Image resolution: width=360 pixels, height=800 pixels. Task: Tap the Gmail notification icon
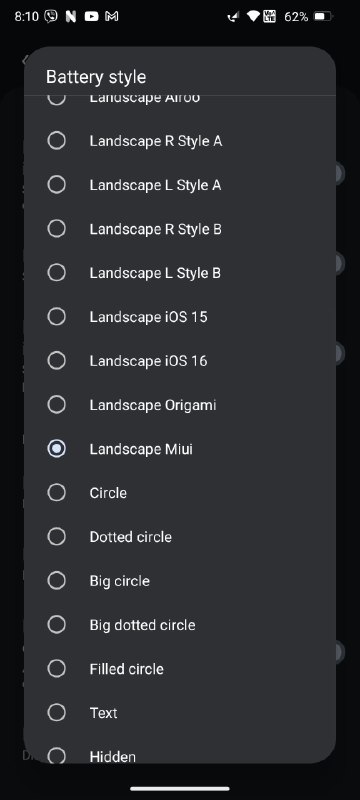pyautogui.click(x=111, y=16)
